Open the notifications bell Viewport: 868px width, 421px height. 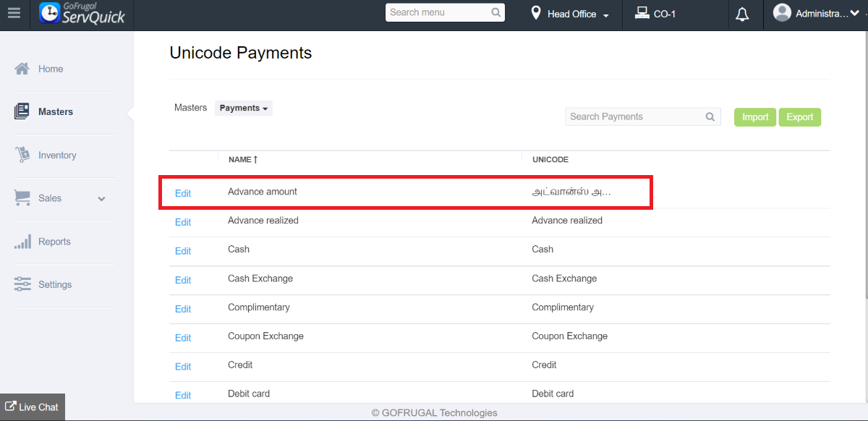click(742, 14)
